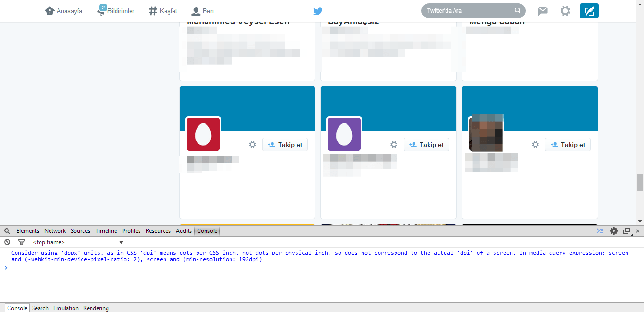The height and width of the screenshot is (312, 644).
Task: Open the Rendering drawer tab
Action: click(x=96, y=308)
